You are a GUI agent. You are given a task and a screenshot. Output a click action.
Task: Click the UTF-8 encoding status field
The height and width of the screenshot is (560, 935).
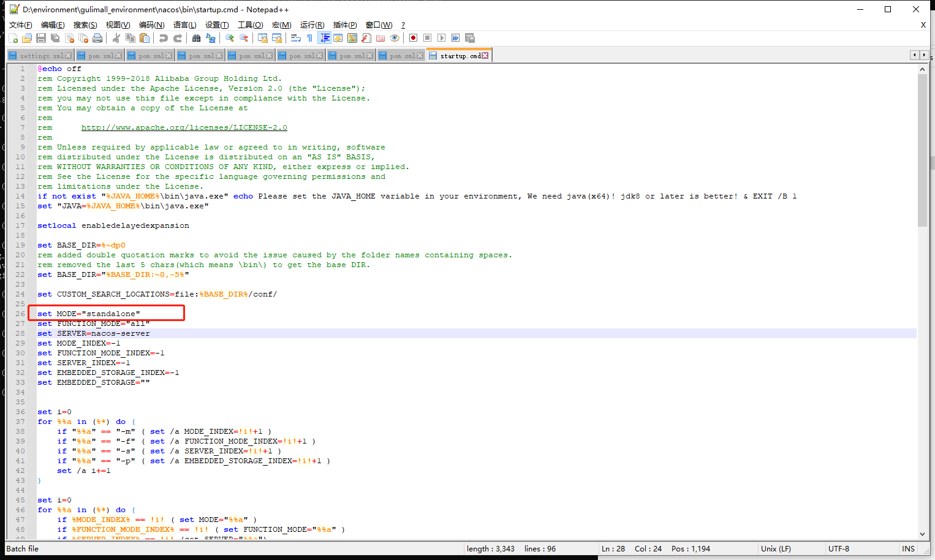(839, 549)
